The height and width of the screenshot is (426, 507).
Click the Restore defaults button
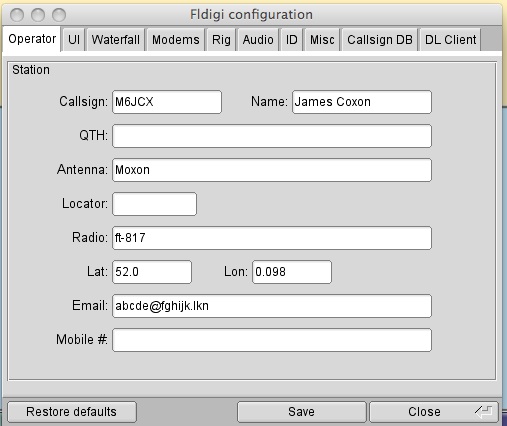click(x=72, y=412)
